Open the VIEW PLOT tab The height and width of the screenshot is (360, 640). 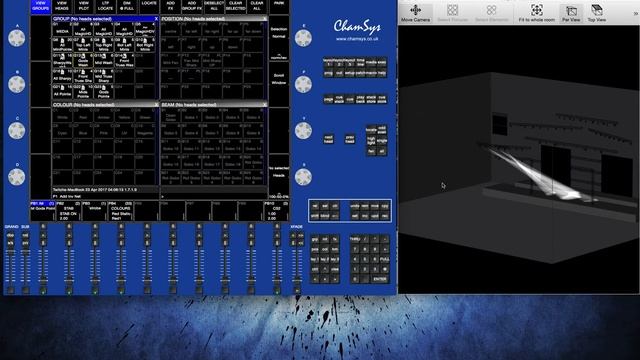[x=84, y=6]
